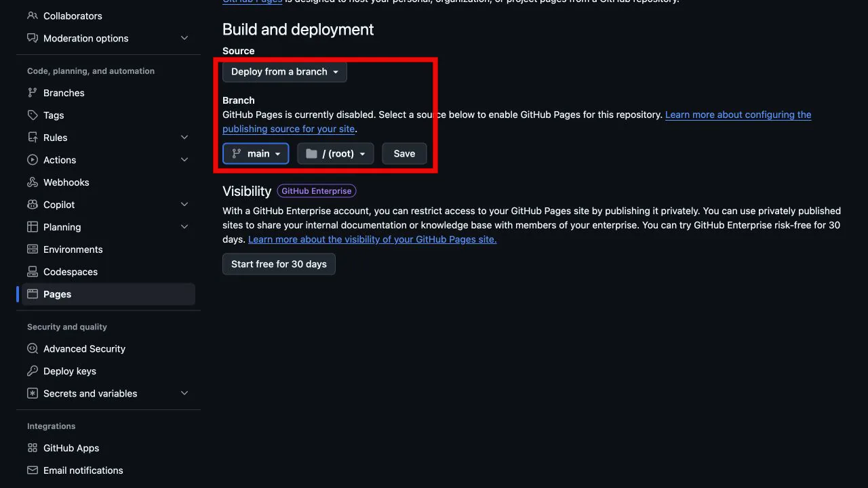The height and width of the screenshot is (488, 868).
Task: Open Email notifications settings
Action: [x=108, y=470]
